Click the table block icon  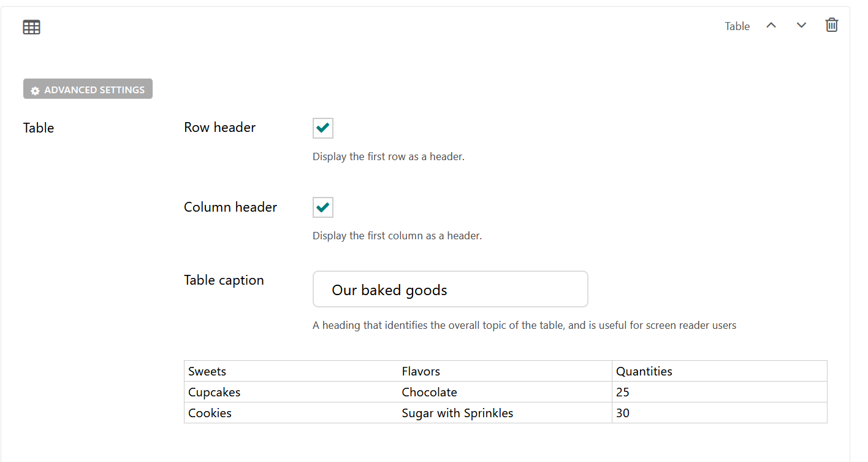[31, 27]
